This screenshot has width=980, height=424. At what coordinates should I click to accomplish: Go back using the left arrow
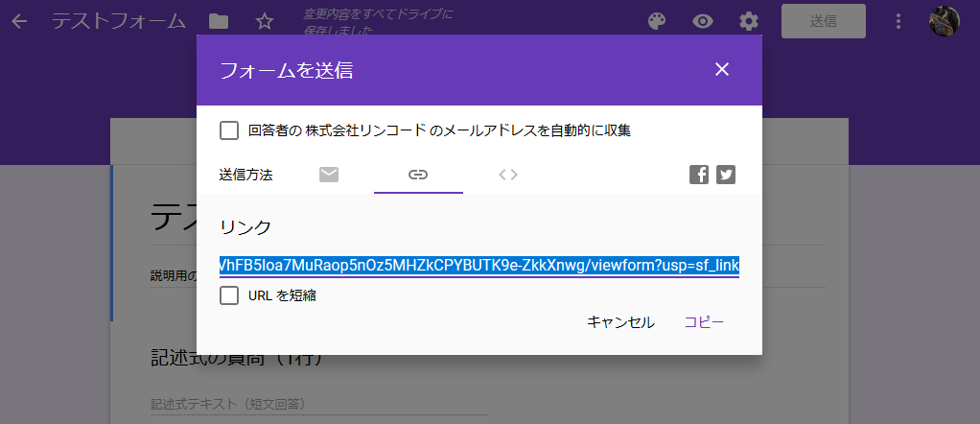pyautogui.click(x=19, y=22)
